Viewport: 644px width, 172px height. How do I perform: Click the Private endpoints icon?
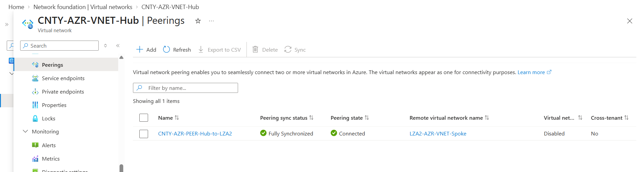pos(35,92)
